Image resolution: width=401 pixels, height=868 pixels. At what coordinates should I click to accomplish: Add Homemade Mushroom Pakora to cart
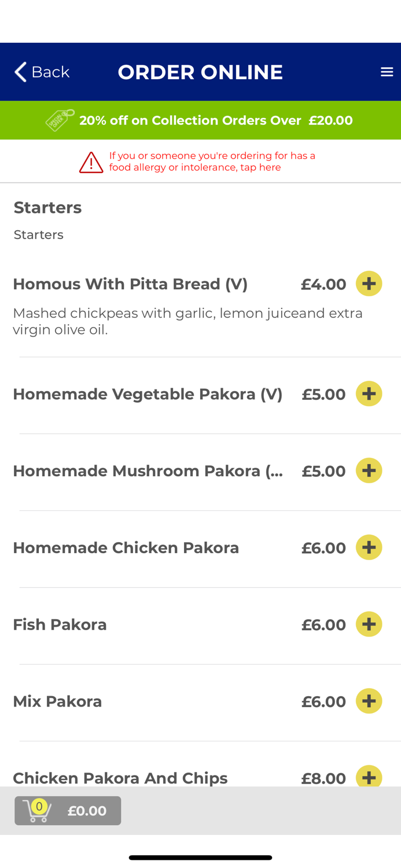click(369, 470)
